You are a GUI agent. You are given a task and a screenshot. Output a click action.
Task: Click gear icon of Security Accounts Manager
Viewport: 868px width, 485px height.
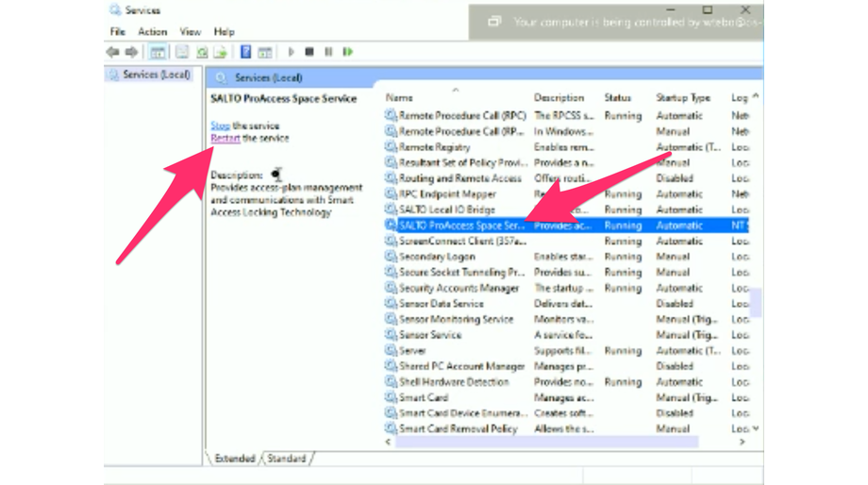[x=391, y=288]
